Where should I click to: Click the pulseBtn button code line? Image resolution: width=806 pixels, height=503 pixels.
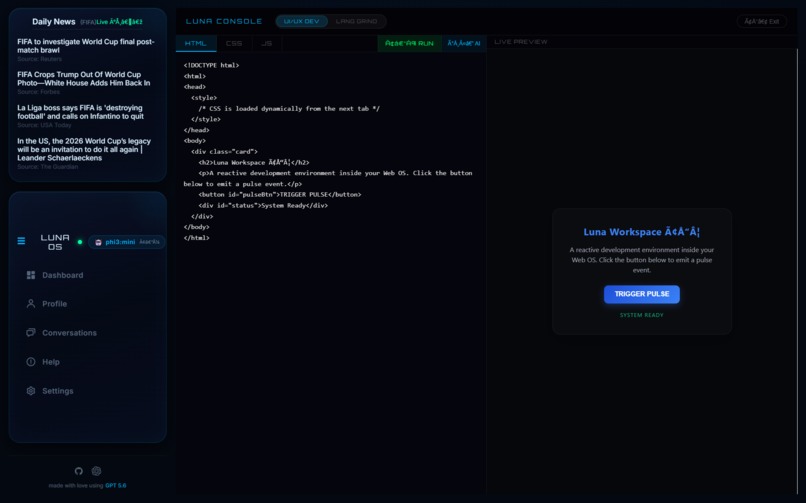[x=280, y=195]
